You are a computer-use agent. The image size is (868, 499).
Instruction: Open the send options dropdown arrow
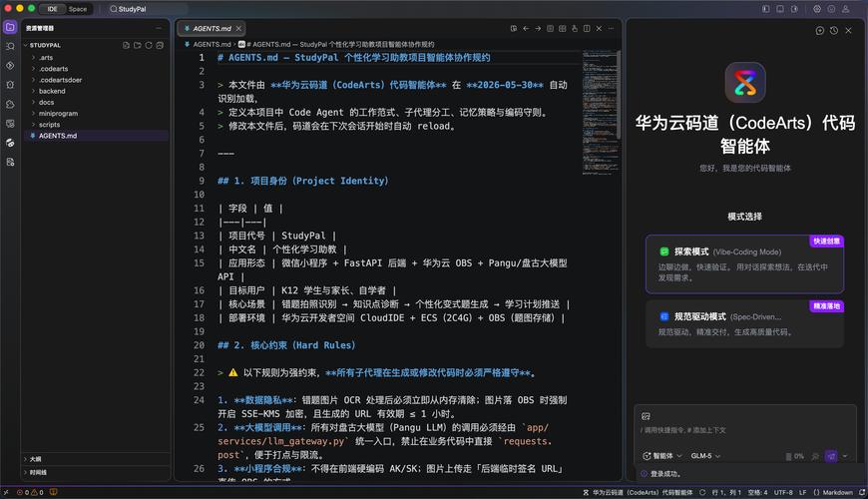click(845, 456)
